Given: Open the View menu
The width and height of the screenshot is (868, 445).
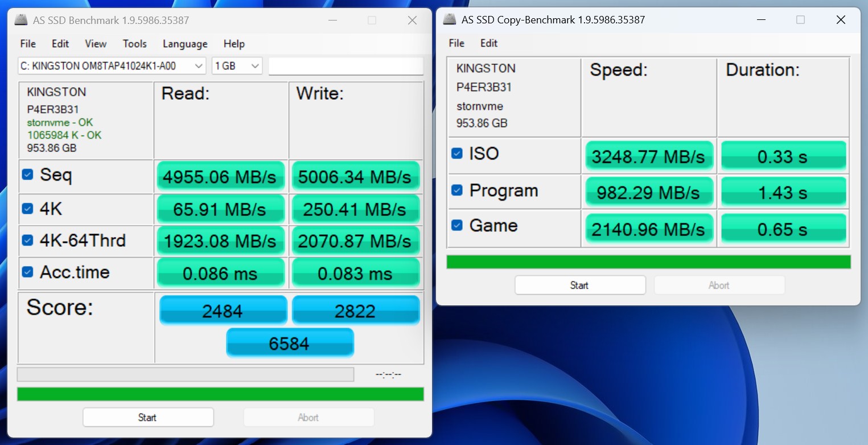Looking at the screenshot, I should pyautogui.click(x=96, y=44).
